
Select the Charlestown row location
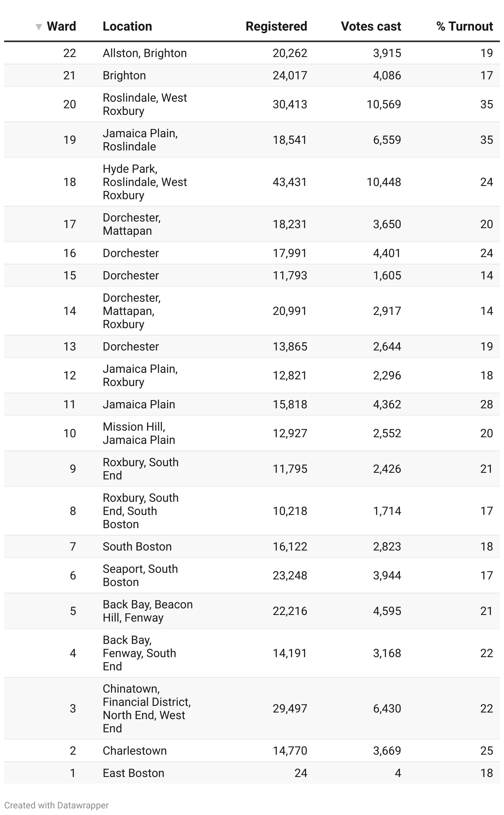coord(135,751)
